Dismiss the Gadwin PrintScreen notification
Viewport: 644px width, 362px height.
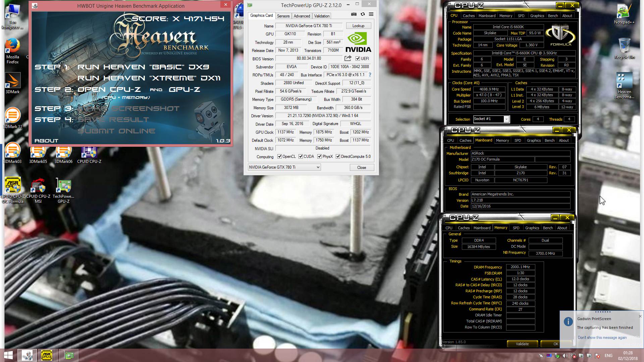click(640, 316)
